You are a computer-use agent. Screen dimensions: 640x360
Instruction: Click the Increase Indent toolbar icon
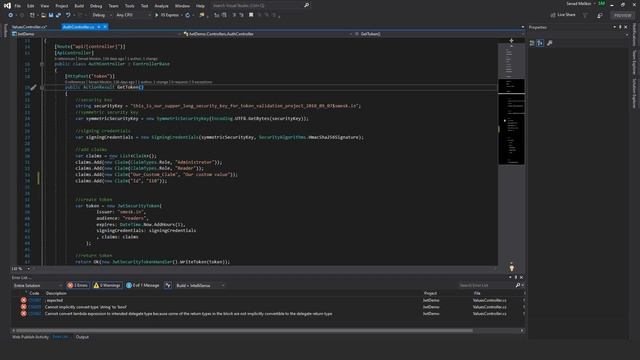pos(224,15)
